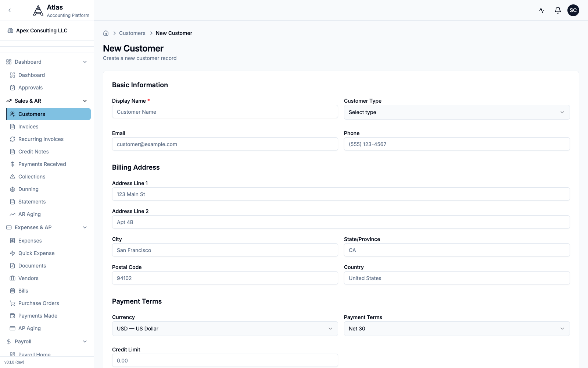Click the Recurring Invoices refresh icon

pos(12,139)
